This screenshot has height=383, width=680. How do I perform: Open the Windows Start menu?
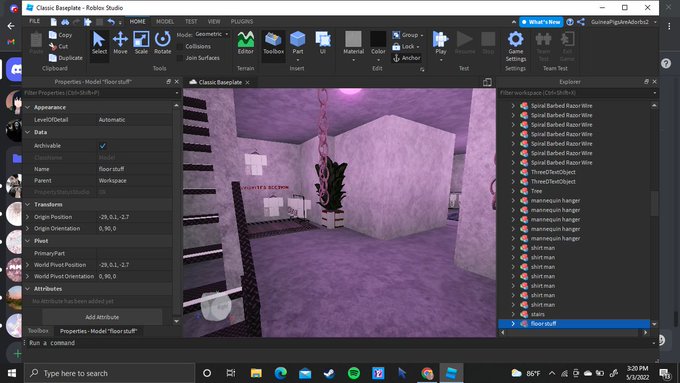(12, 373)
